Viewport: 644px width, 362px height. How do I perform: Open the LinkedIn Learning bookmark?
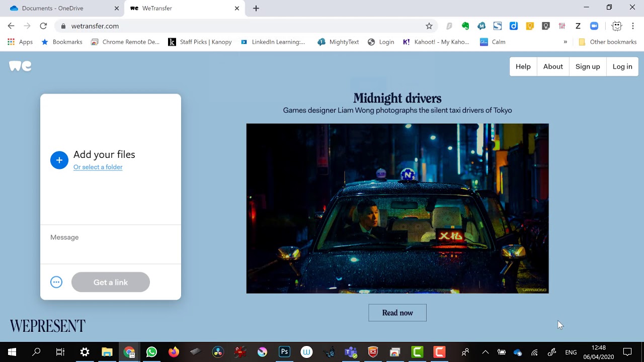click(x=273, y=42)
